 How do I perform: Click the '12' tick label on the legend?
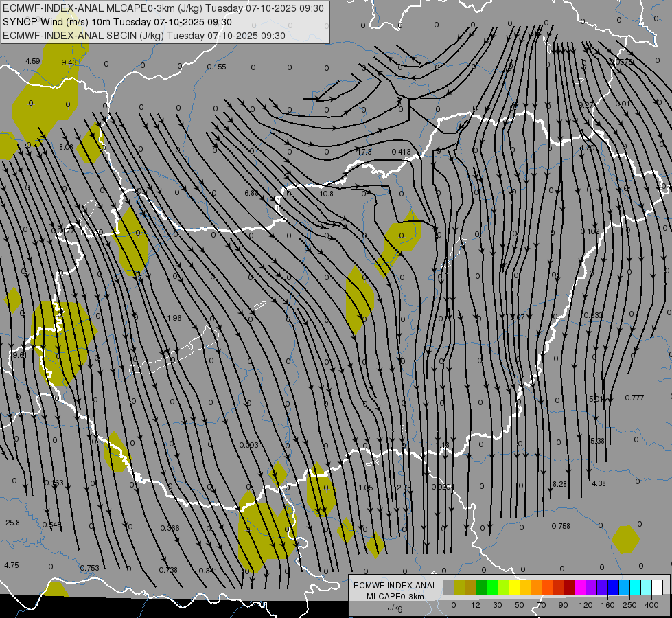coord(475,605)
